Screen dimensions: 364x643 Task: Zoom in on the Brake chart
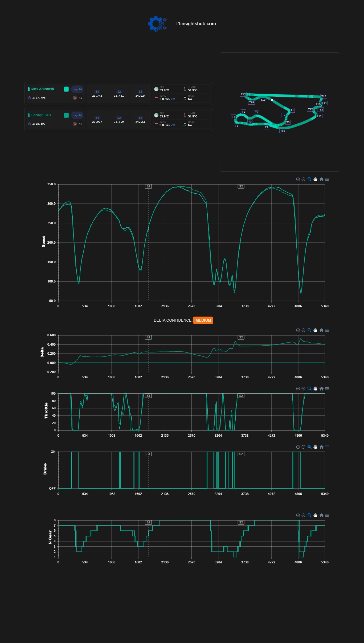(298, 447)
